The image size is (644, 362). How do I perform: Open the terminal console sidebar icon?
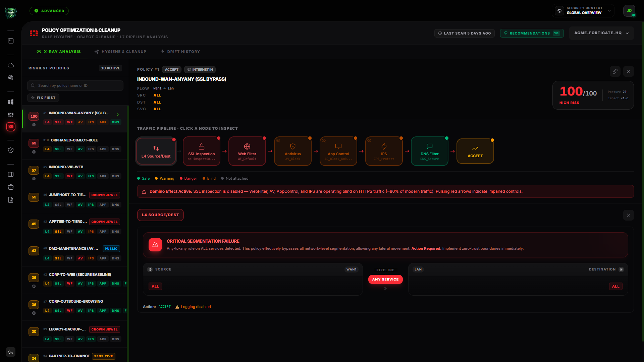tap(11, 41)
